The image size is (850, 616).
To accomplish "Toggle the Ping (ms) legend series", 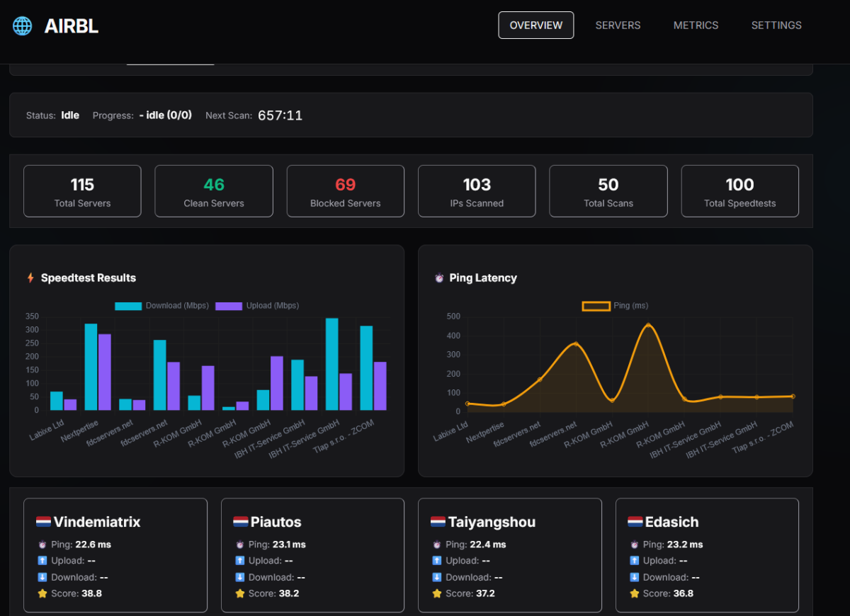I will pyautogui.click(x=615, y=306).
